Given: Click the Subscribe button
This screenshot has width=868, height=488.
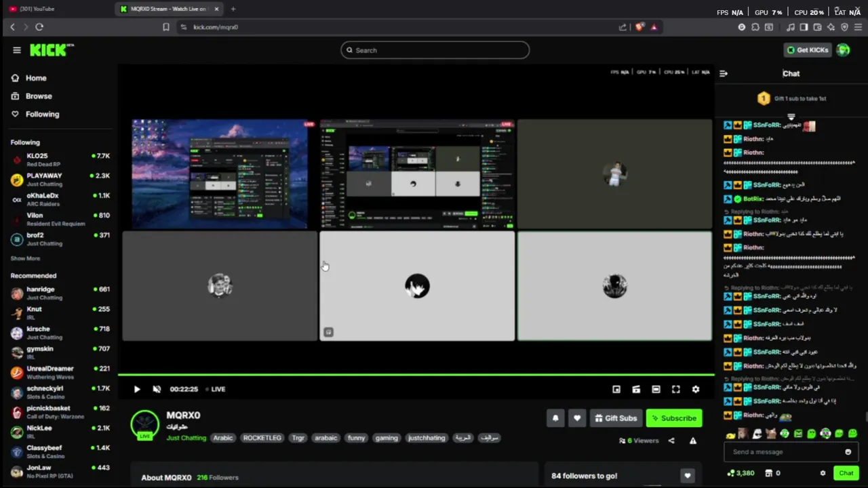Looking at the screenshot, I should [674, 418].
